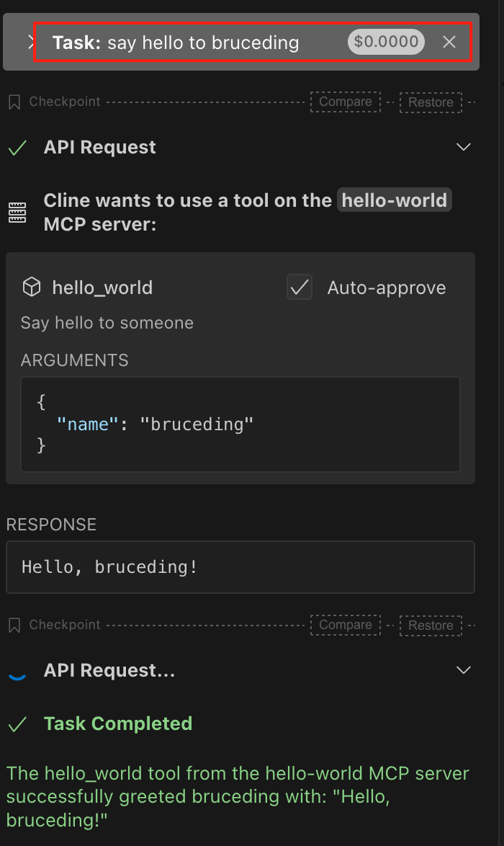Viewport: 504px width, 846px height.
Task: Expand the completed API Request details
Action: click(x=464, y=147)
